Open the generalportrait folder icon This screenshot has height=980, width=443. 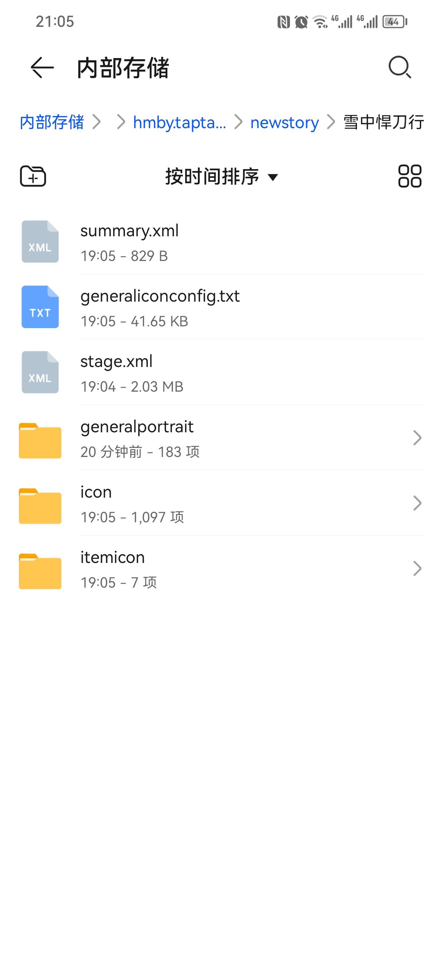[x=40, y=441]
